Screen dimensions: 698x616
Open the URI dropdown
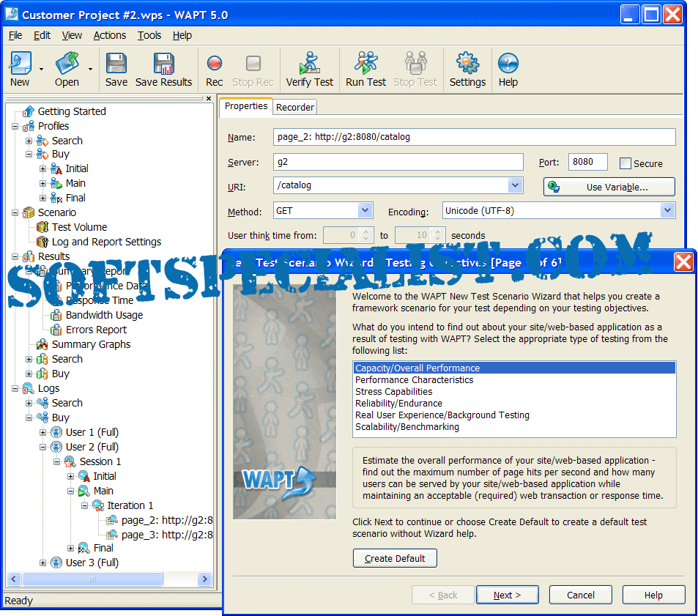point(515,185)
